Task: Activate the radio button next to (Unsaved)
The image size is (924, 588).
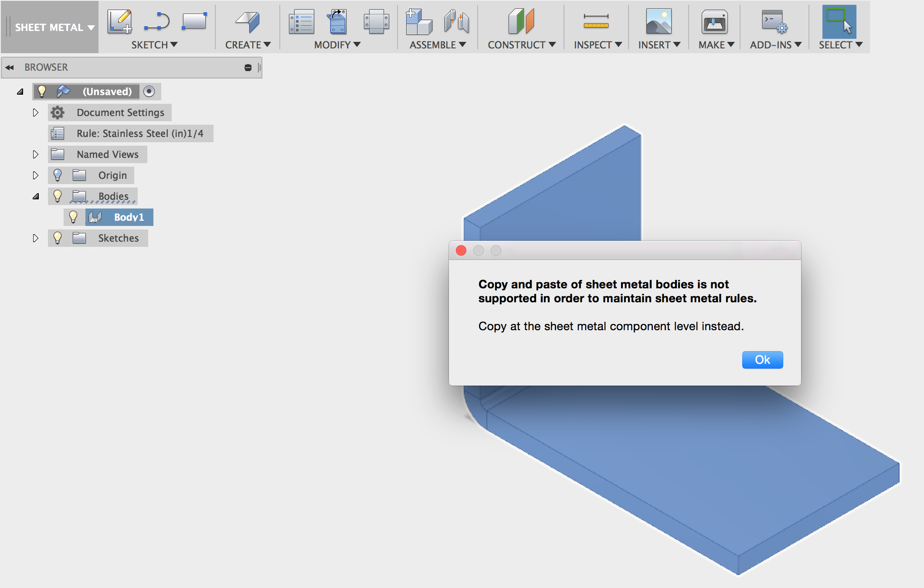Action: (149, 91)
